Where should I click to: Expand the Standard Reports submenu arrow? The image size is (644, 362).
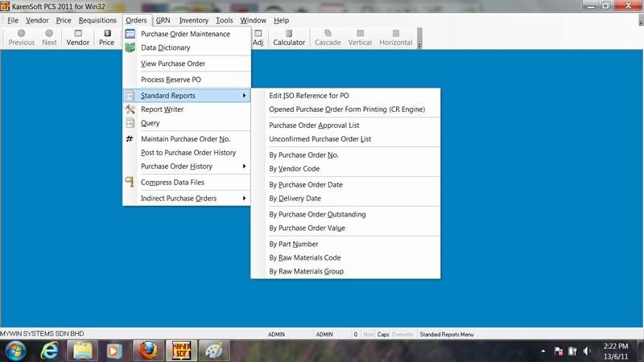click(245, 96)
